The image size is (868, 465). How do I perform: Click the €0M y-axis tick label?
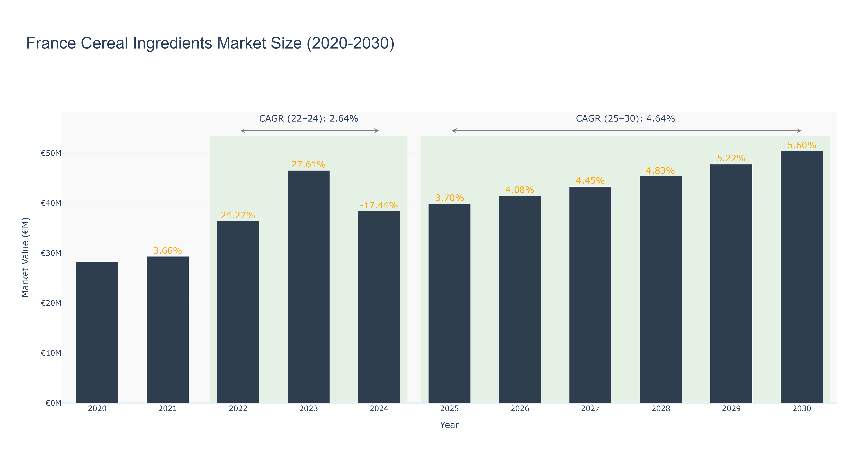pos(53,403)
